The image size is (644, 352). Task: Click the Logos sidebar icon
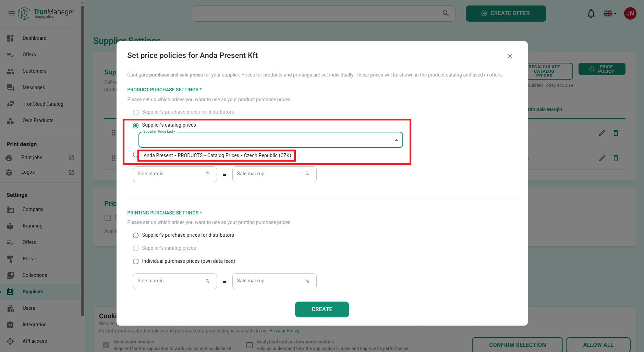pos(9,172)
